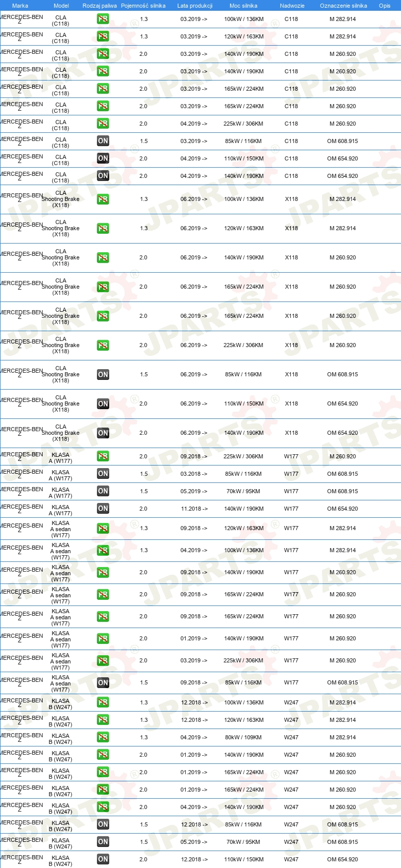Click PB fuel icon in first CLA C118 100kW row
Image resolution: width=401 pixels, height=868 pixels.
pos(103,19)
